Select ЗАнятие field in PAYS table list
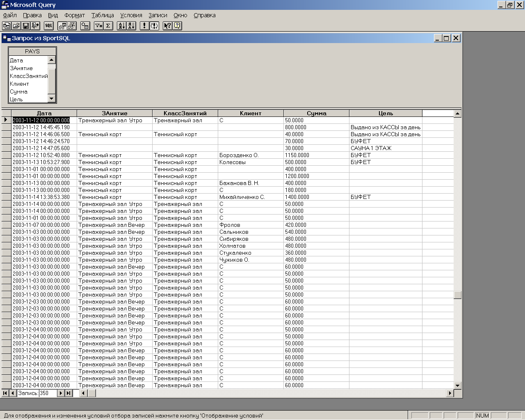 (28, 68)
